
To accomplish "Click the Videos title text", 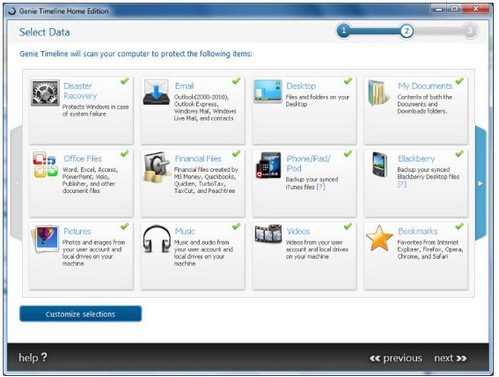I will pyautogui.click(x=298, y=231).
